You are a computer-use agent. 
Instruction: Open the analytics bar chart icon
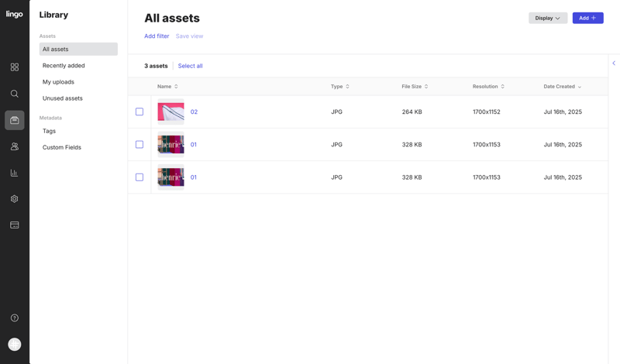[x=15, y=173]
